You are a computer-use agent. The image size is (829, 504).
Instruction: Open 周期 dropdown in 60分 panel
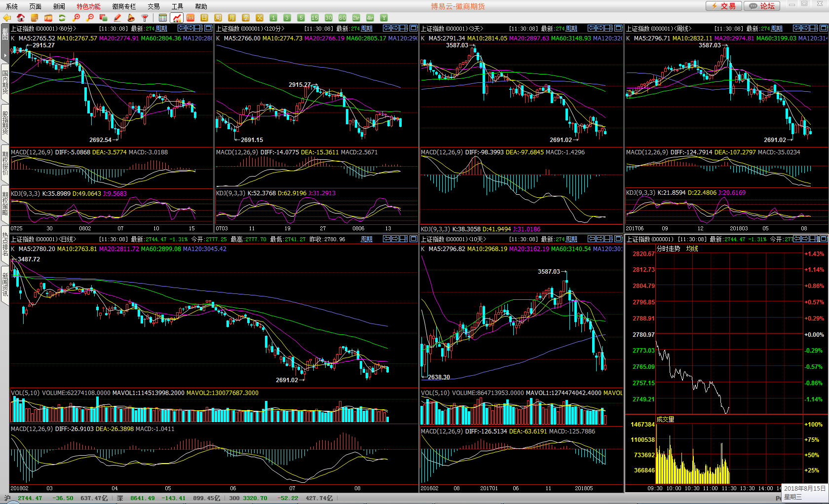(x=161, y=29)
